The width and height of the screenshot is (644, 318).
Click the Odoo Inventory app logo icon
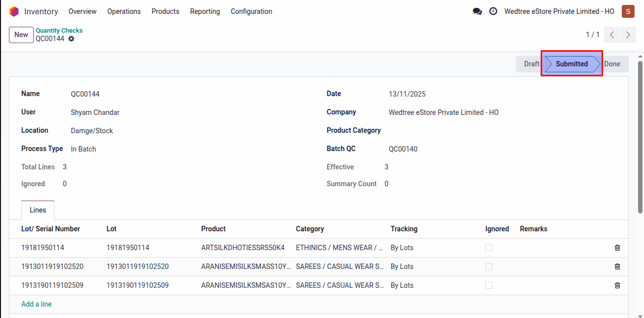14,11
